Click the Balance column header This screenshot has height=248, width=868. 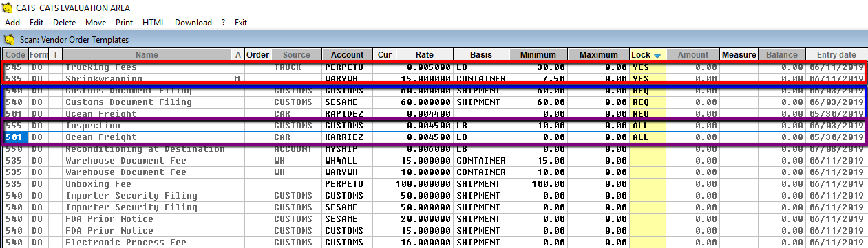pos(783,55)
